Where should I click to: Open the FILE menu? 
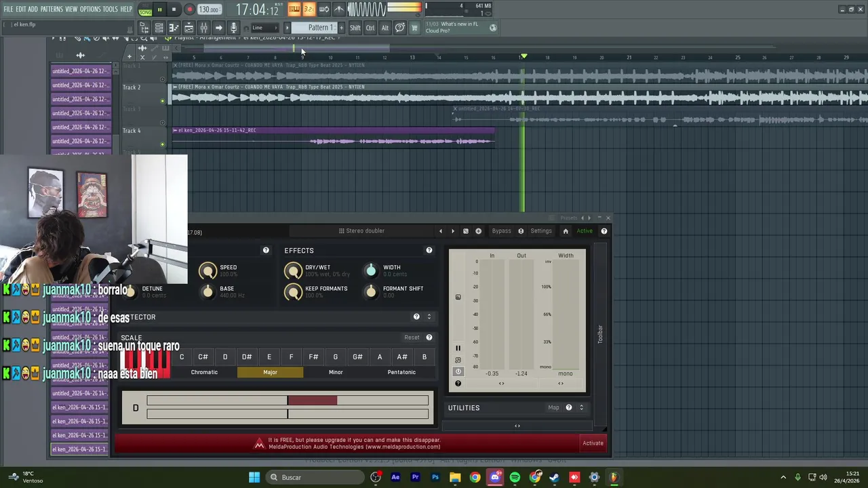(8, 9)
